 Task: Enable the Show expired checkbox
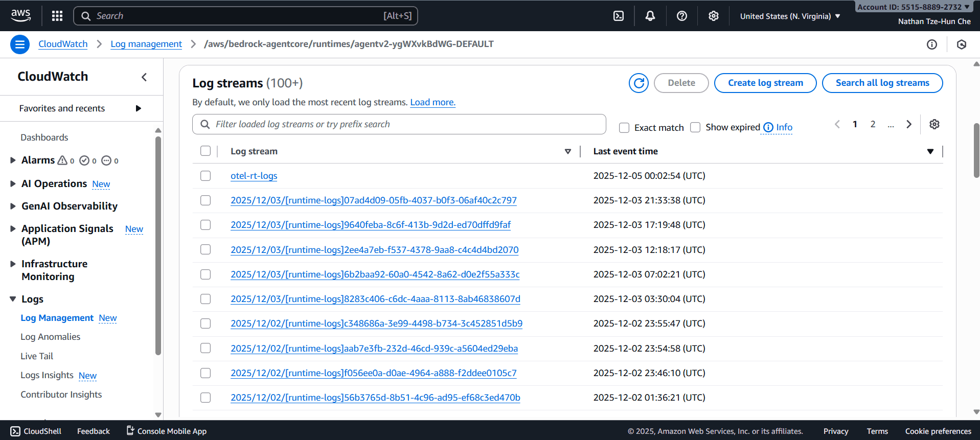coord(695,127)
